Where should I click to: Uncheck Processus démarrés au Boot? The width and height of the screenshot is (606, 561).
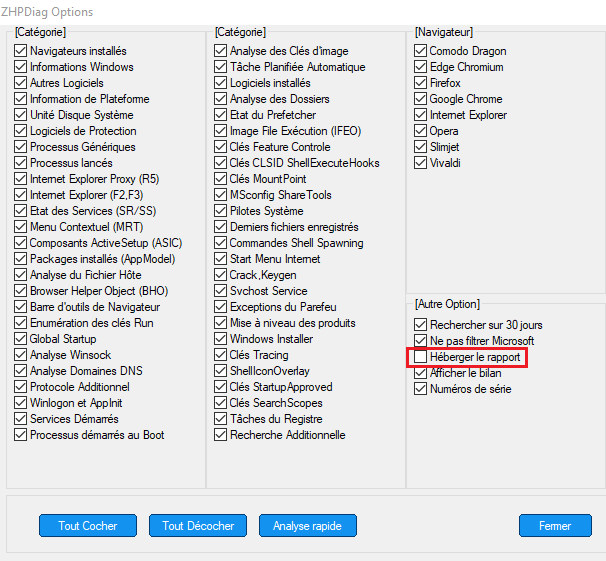pos(21,435)
